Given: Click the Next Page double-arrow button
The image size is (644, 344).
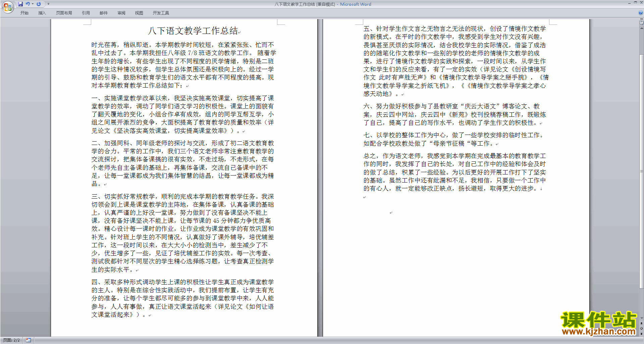Looking at the screenshot, I should point(642,334).
